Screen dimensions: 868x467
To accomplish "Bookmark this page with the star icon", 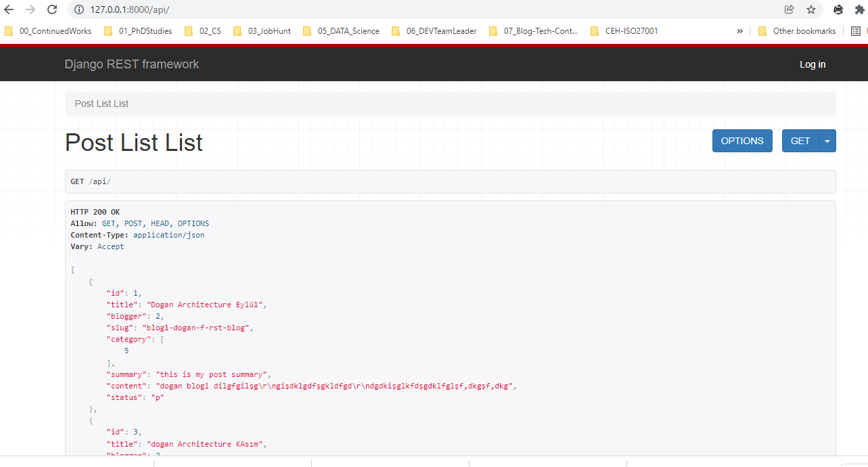I will (x=810, y=9).
